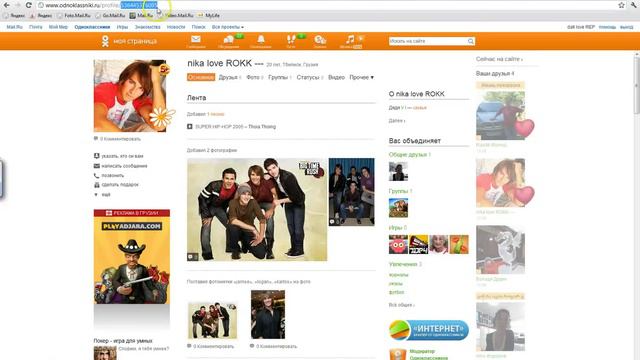Click the daisy flower sticker on avatar

click(161, 118)
